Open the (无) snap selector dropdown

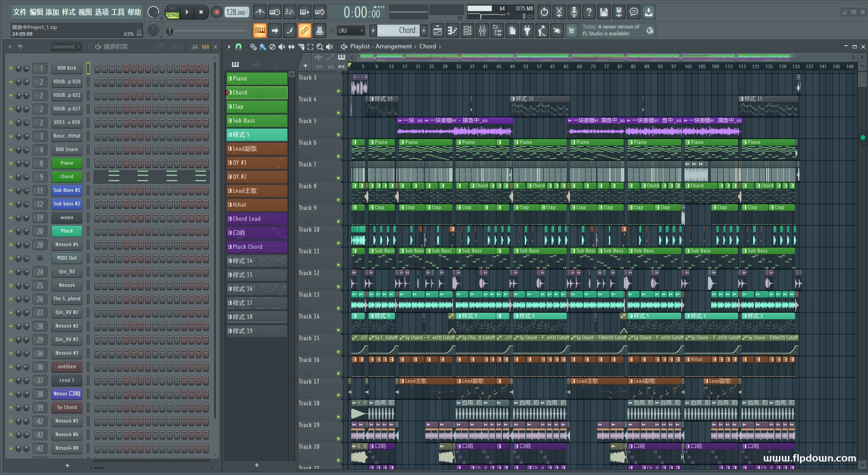351,30
